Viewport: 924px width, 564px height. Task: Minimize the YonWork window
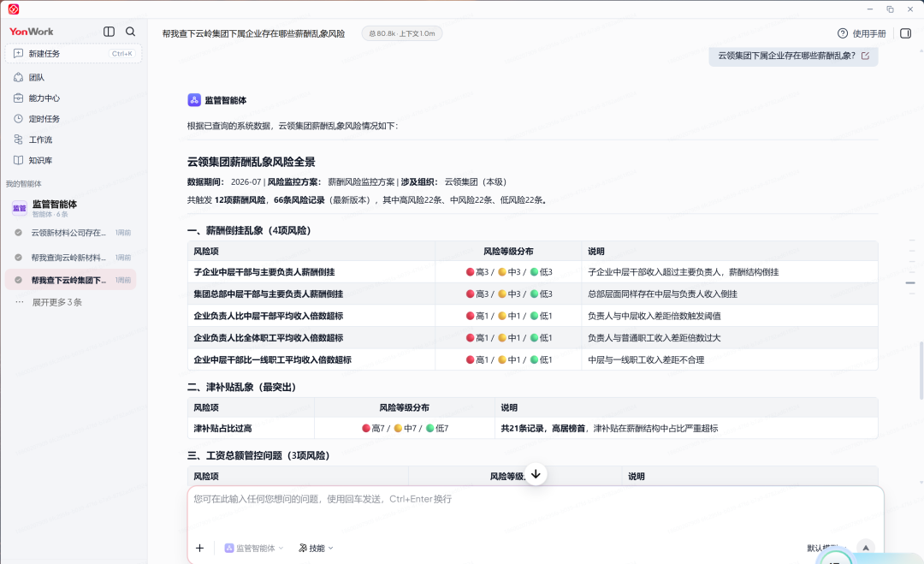[870, 9]
